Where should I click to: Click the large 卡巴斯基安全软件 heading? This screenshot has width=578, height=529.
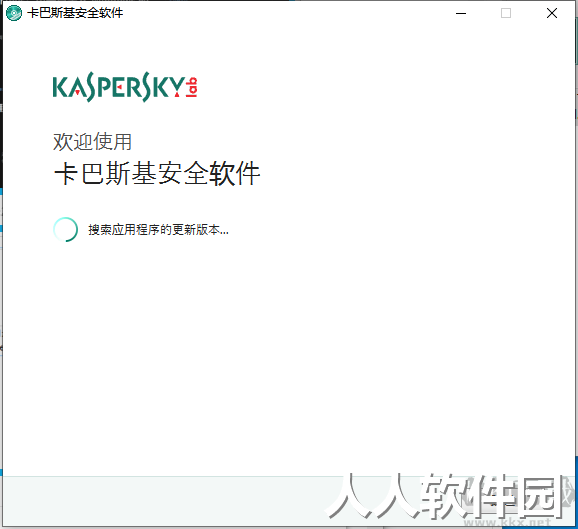click(x=157, y=173)
